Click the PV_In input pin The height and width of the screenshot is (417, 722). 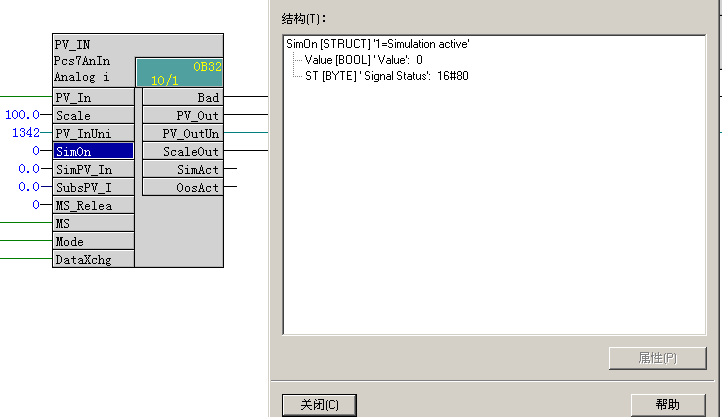point(92,97)
